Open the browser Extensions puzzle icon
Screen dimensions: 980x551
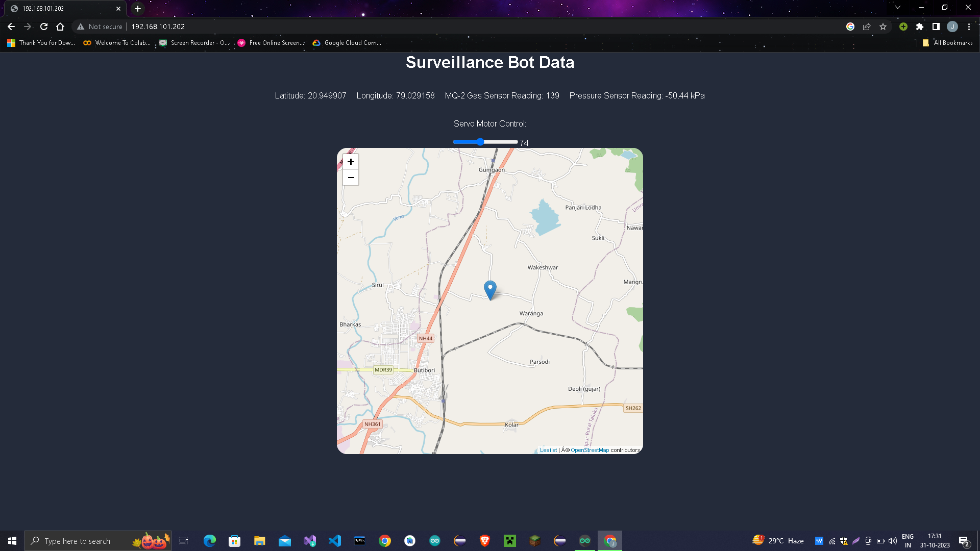(x=920, y=27)
